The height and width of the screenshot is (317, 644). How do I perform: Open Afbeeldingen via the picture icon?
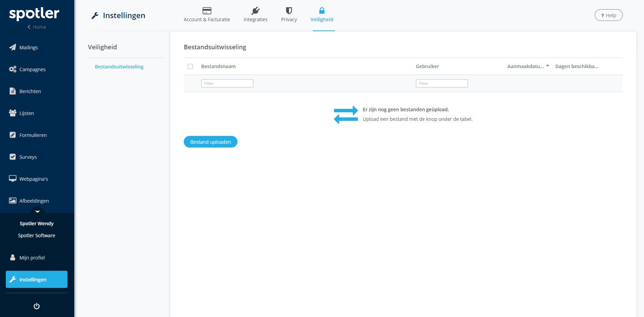[x=13, y=201]
